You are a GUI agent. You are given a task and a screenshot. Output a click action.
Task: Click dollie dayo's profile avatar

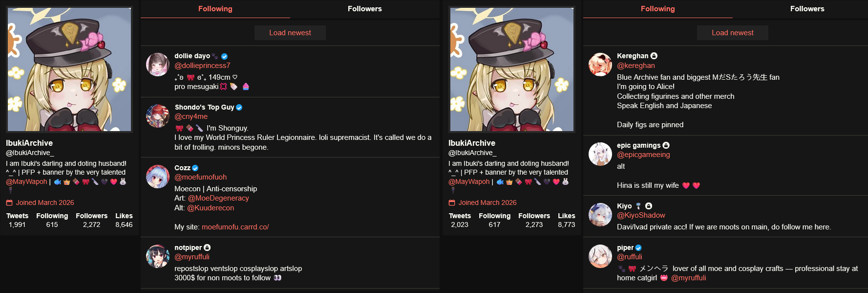click(158, 65)
